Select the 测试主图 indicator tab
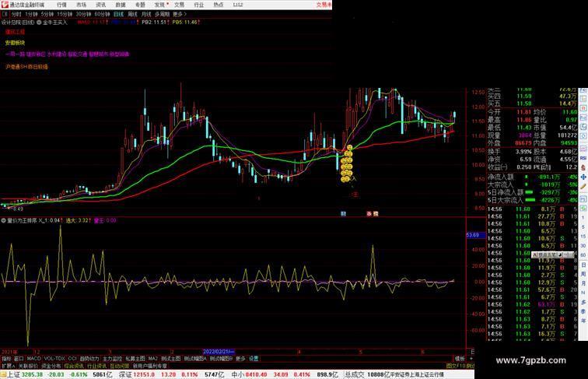 tap(171, 359)
